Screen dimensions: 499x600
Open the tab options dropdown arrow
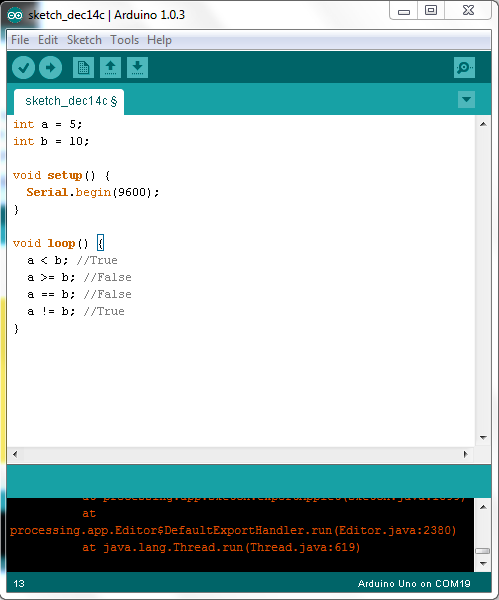tap(466, 99)
